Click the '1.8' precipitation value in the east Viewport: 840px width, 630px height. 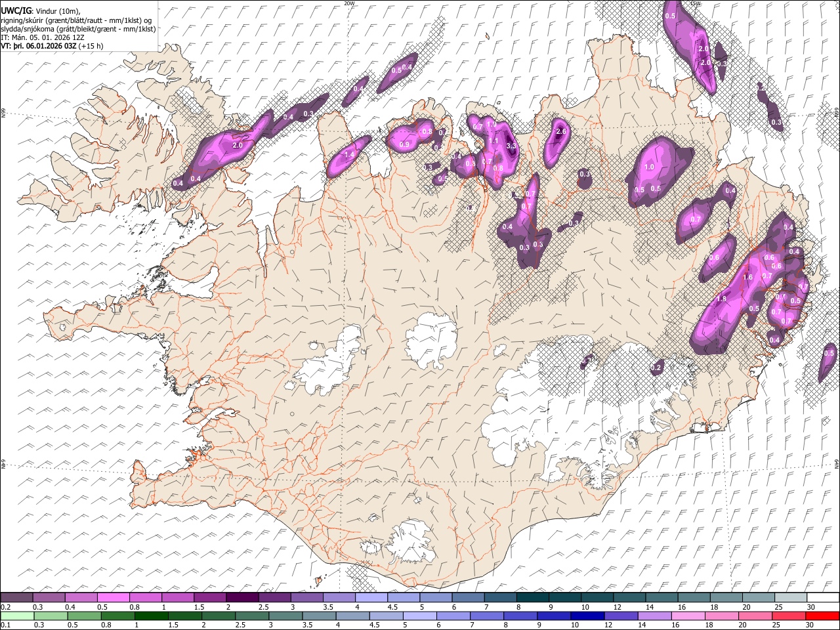[722, 299]
